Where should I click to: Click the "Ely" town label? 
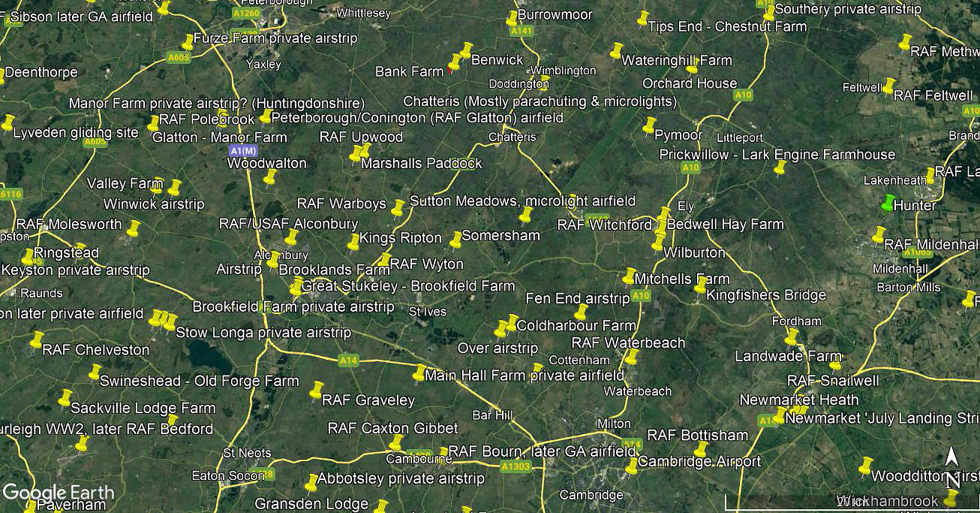(x=686, y=206)
